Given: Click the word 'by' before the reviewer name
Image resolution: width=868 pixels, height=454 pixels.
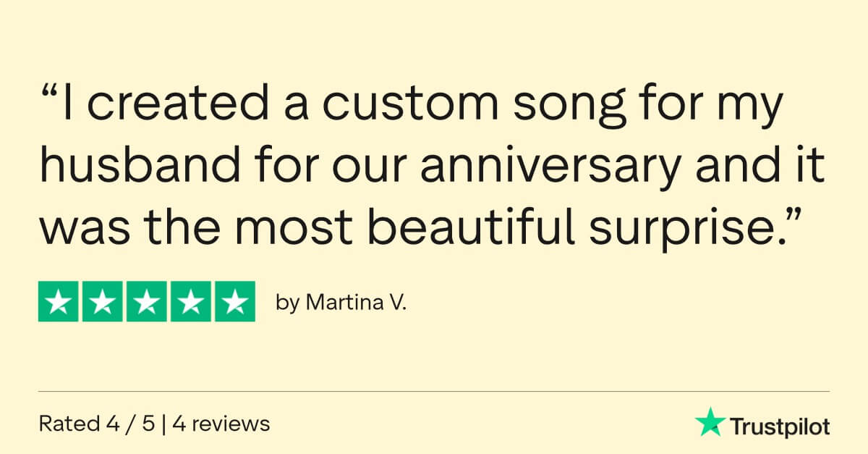Looking at the screenshot, I should pyautogui.click(x=288, y=304).
